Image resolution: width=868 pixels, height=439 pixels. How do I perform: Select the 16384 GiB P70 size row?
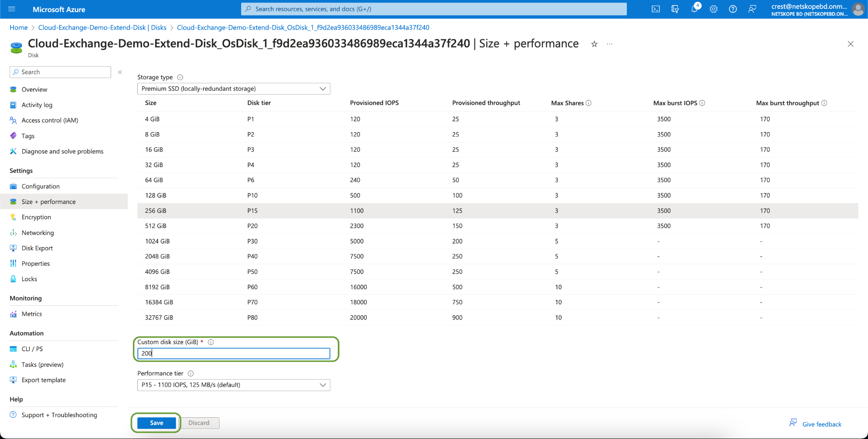click(498, 302)
